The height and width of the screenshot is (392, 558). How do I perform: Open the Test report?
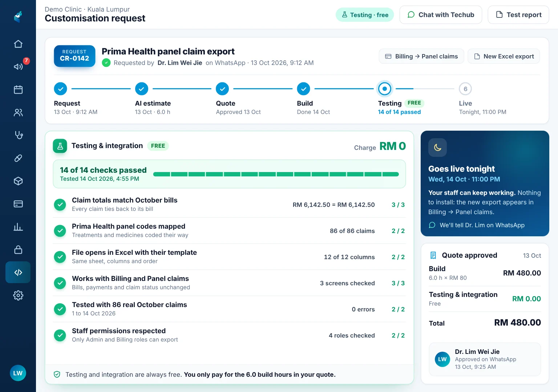pyautogui.click(x=518, y=15)
